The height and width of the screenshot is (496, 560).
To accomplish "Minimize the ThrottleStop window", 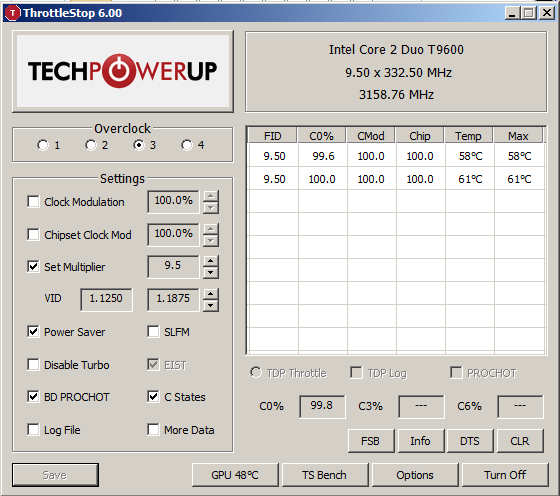I will (x=512, y=13).
